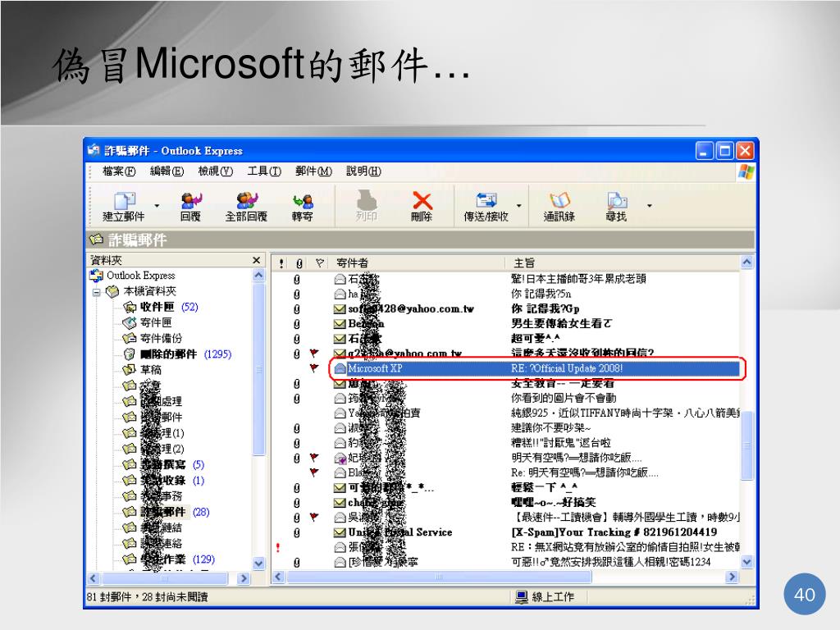Screen dimensions: 840x630
Task: Open the dropdown arrow next to 建立郵件
Action: (x=157, y=206)
